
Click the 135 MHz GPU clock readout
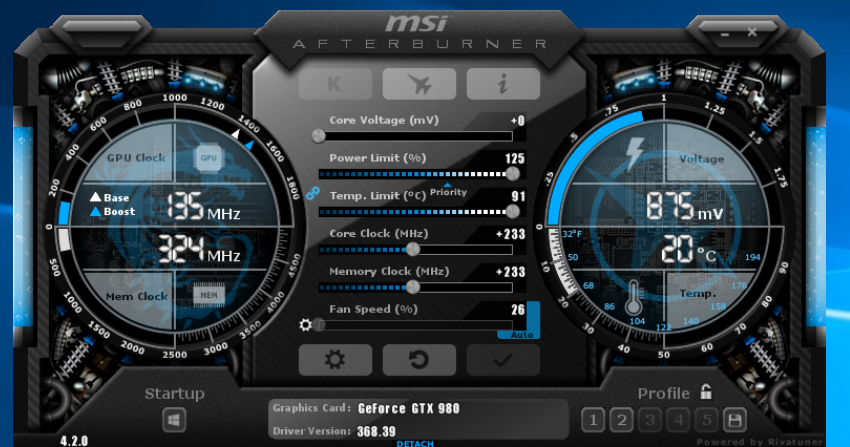(203, 207)
